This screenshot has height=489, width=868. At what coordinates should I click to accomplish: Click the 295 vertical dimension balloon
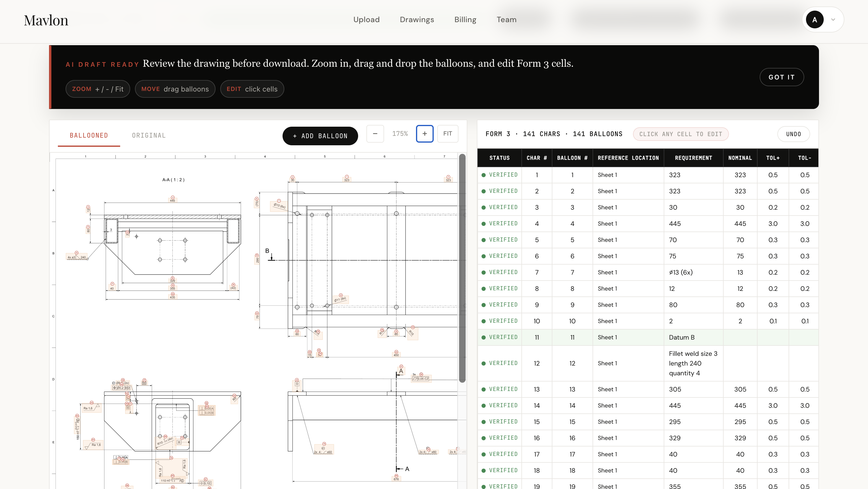(x=257, y=255)
